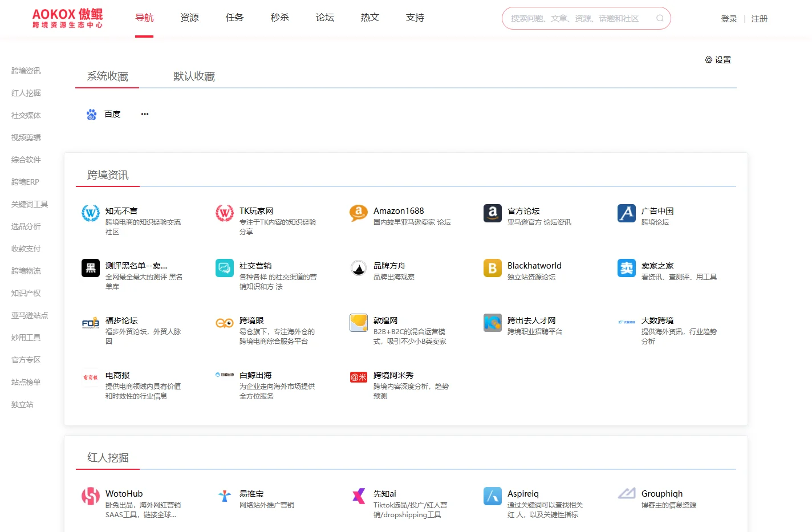Click the 敦煌网 icon
The height and width of the screenshot is (532, 812).
point(359,323)
